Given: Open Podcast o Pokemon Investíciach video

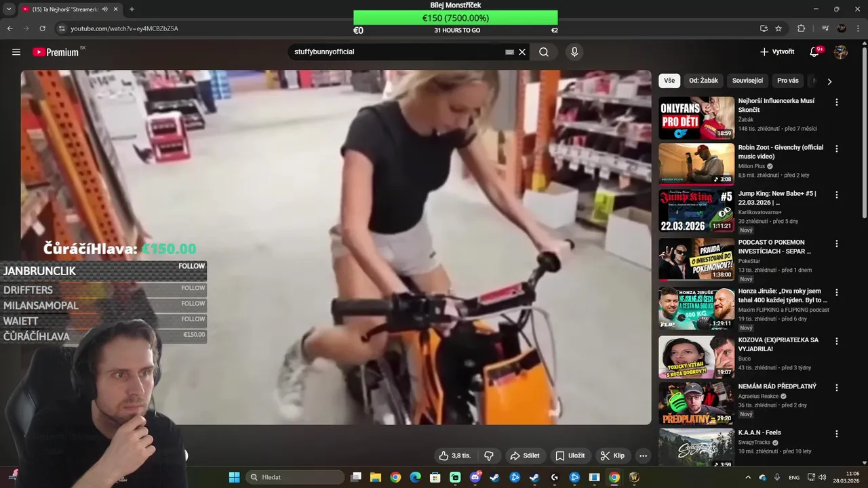Looking at the screenshot, I should 696,259.
